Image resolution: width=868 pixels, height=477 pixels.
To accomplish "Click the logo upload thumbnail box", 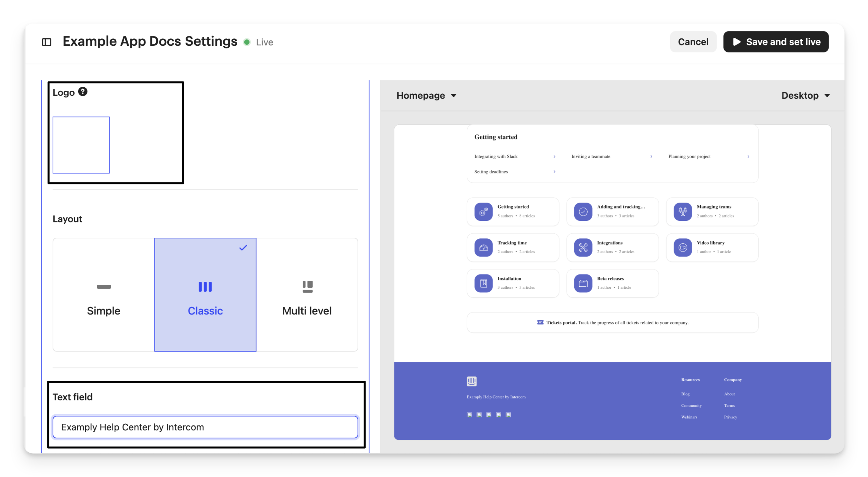I will pos(81,145).
